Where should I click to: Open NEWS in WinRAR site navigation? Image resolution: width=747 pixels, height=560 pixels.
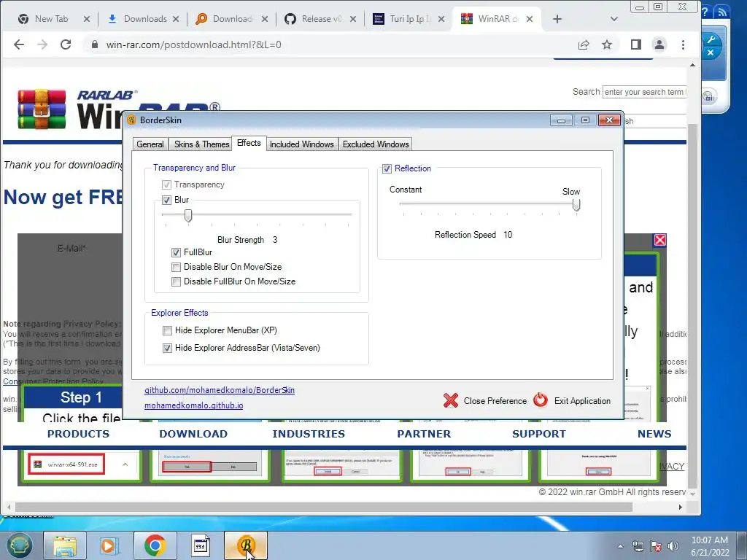(654, 434)
